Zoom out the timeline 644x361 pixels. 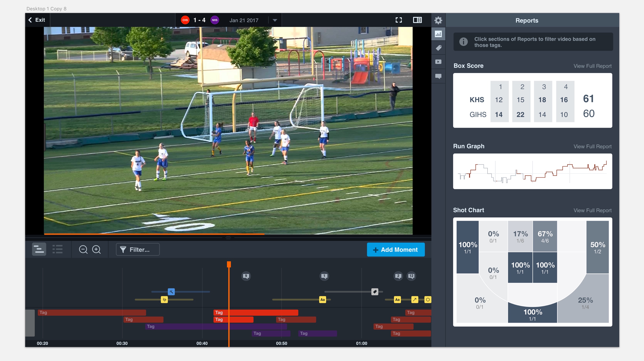point(83,249)
